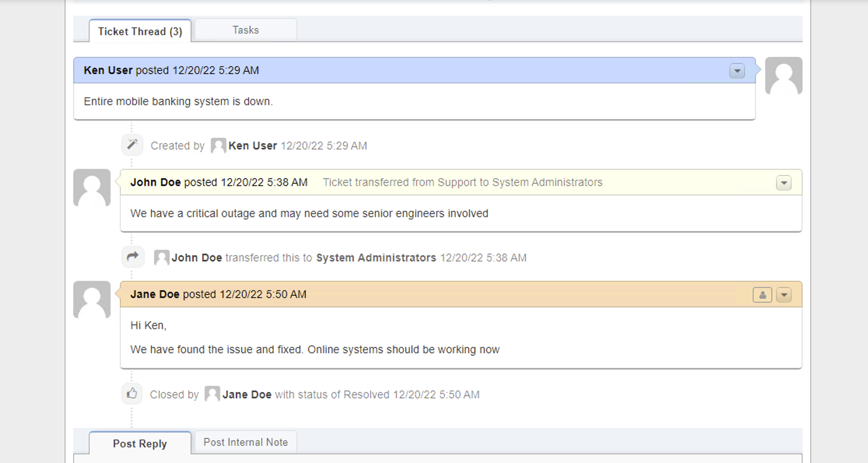Image resolution: width=868 pixels, height=463 pixels.
Task: Click the 12/20/22 5:50 AM timestamp in Closed by line
Action: (x=436, y=395)
